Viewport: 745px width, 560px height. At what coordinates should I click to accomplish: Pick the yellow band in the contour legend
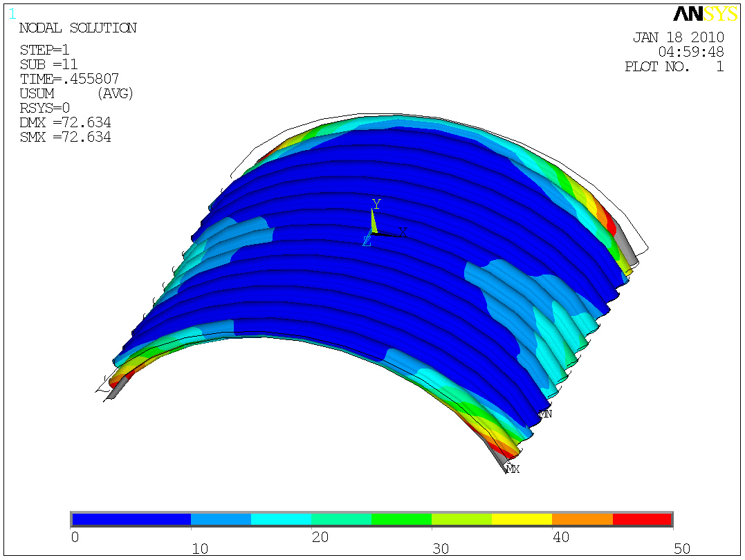coord(522,519)
